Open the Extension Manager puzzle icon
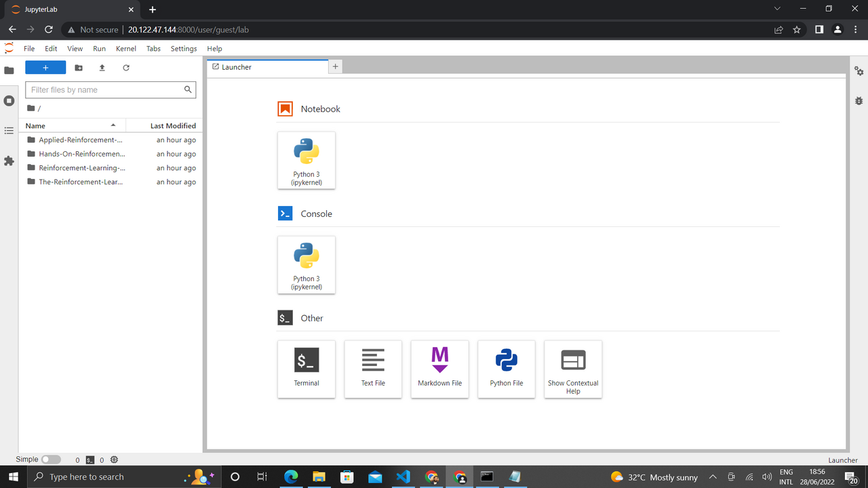 [x=9, y=161]
